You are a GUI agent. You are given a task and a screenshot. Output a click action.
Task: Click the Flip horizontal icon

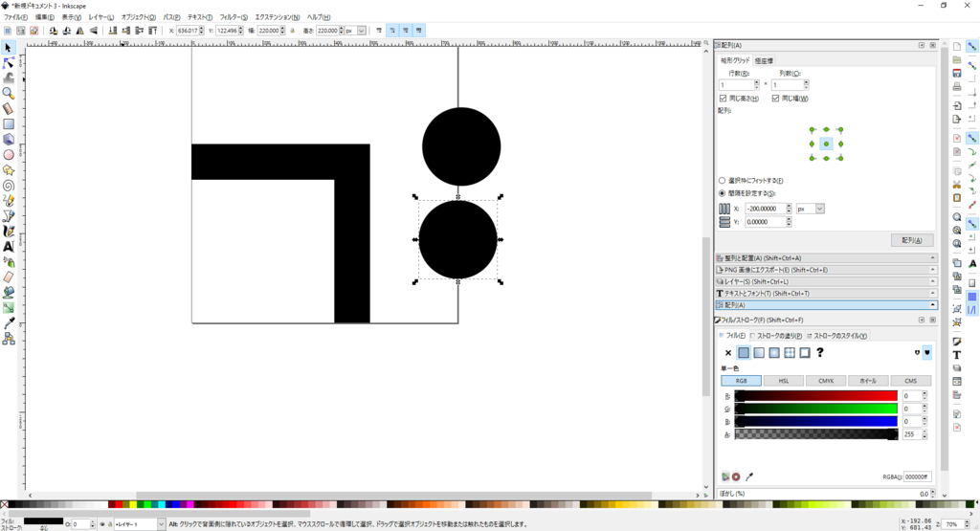pyautogui.click(x=80, y=30)
